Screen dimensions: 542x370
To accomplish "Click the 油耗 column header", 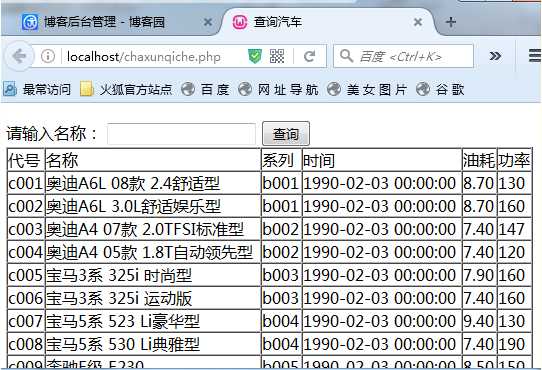I will click(x=479, y=160).
